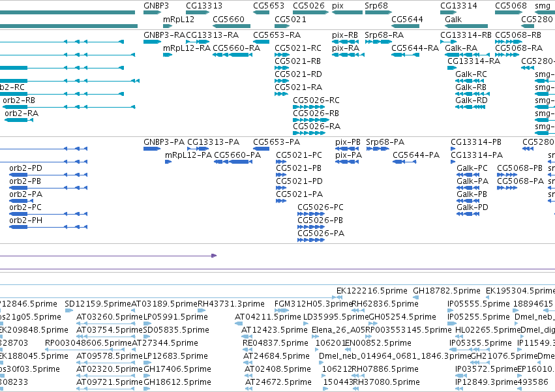Select the pix-PB protein label

pos(348,142)
